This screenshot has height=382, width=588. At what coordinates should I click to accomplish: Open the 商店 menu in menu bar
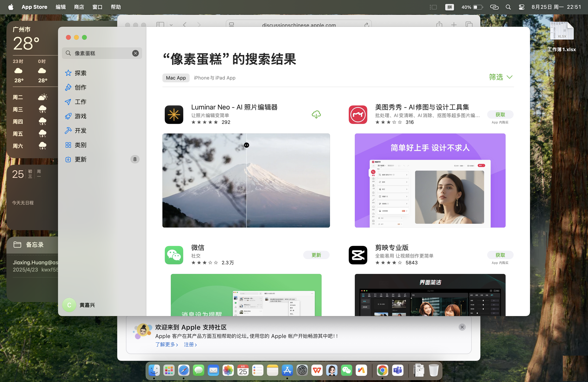[79, 7]
